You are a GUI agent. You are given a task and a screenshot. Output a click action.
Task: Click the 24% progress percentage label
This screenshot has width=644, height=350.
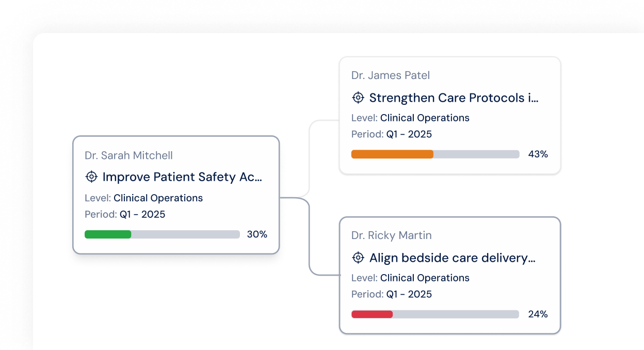tap(538, 314)
